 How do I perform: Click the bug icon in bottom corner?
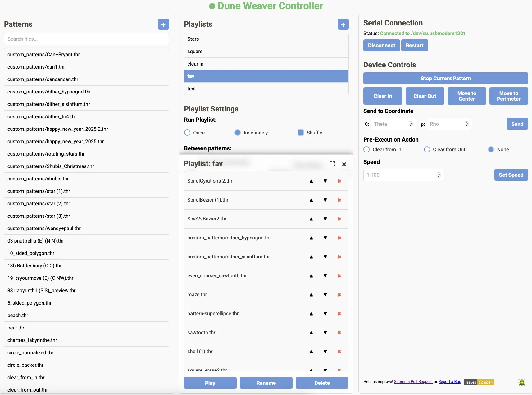tap(522, 382)
